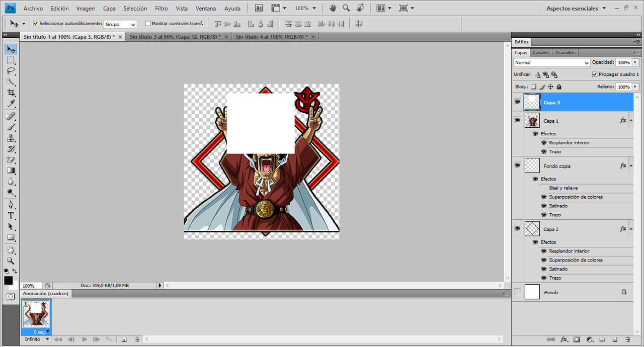The image size is (644, 347).
Task: Click the Opacidad value field
Action: [x=624, y=62]
